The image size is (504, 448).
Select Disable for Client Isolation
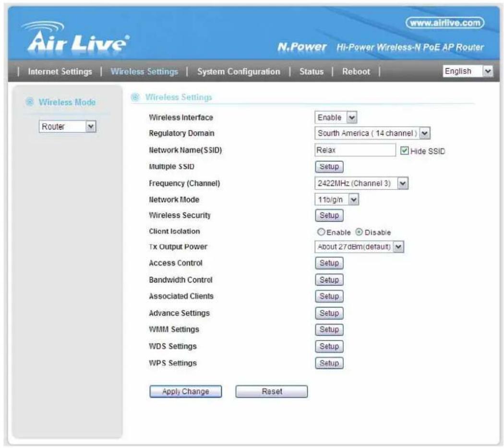point(359,232)
